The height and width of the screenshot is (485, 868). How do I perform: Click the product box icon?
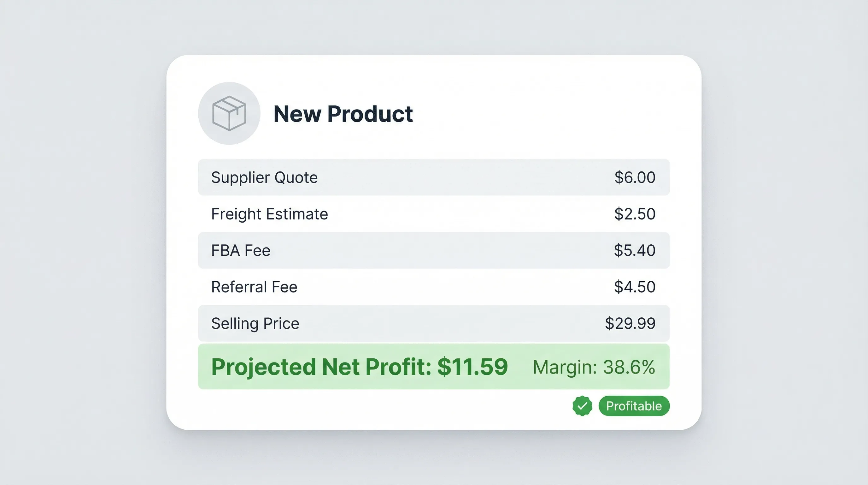pyautogui.click(x=229, y=113)
